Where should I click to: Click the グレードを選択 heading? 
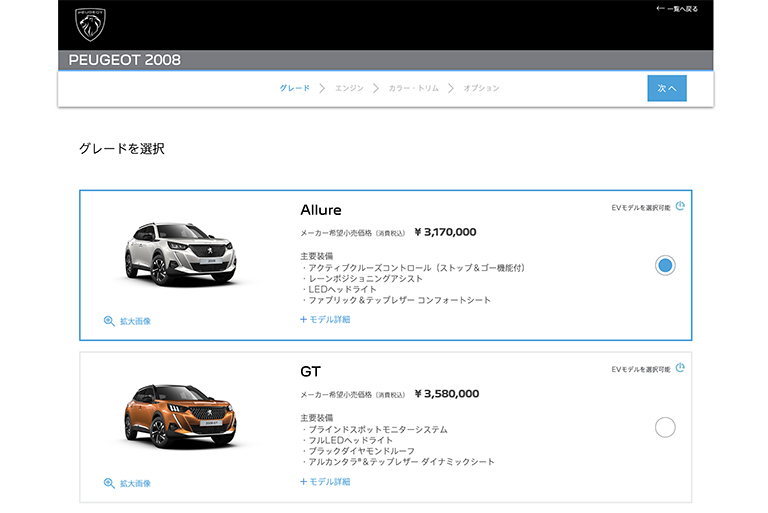tap(122, 148)
